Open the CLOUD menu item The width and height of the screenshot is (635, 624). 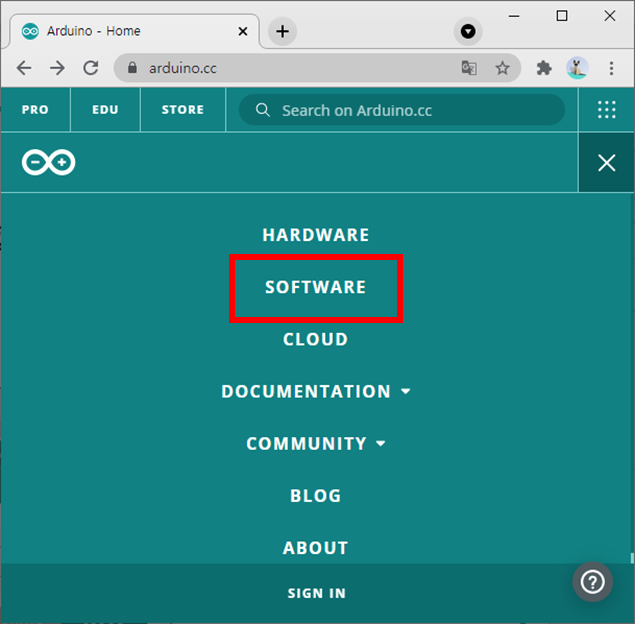point(316,339)
